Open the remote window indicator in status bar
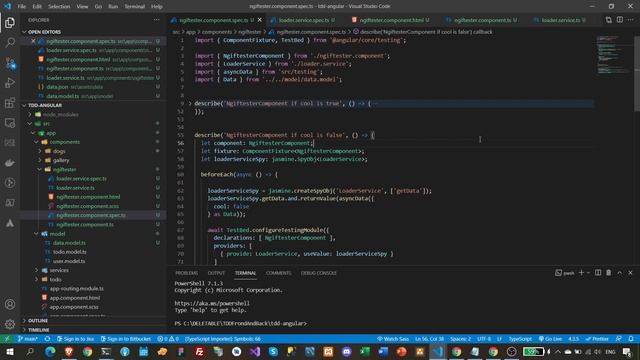 (x=7, y=339)
